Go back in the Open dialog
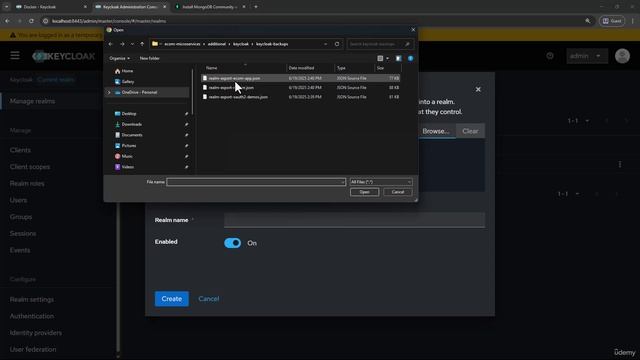 [111, 44]
